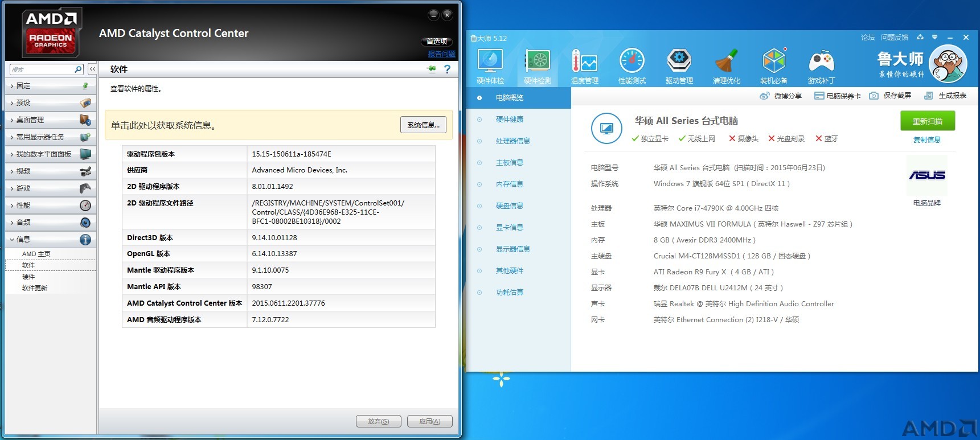Open 显卡信息 graphics card info
Viewport: 980px width, 440px height.
pyautogui.click(x=510, y=228)
